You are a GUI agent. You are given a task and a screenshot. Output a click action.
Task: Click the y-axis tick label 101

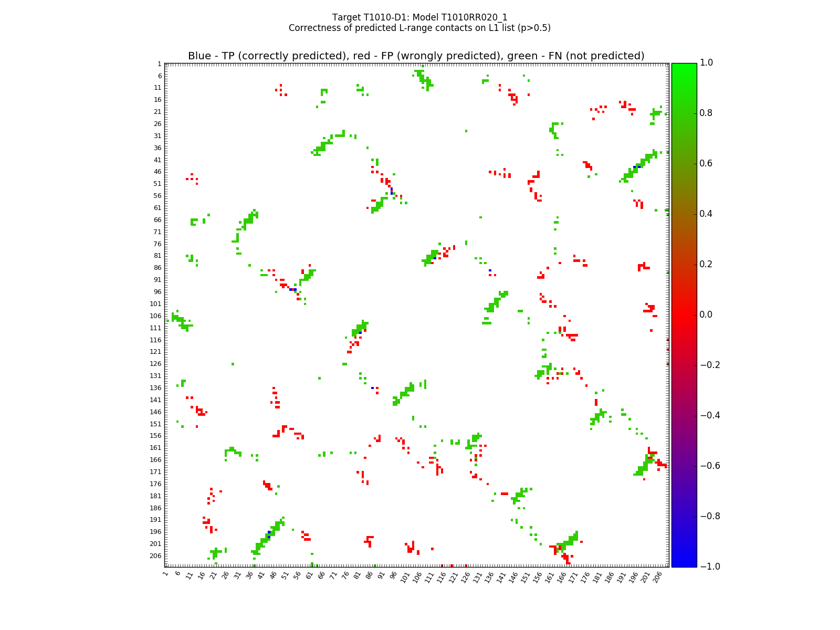point(155,304)
